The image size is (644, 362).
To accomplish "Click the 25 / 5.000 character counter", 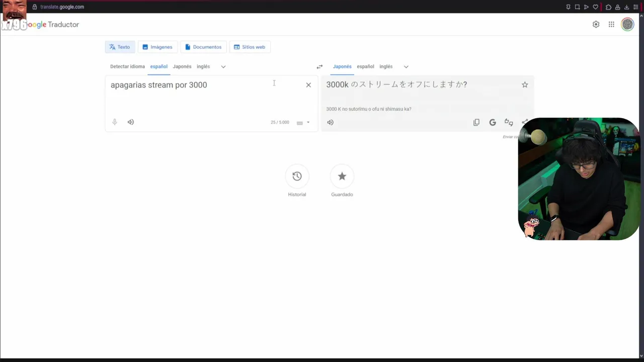I will (280, 122).
